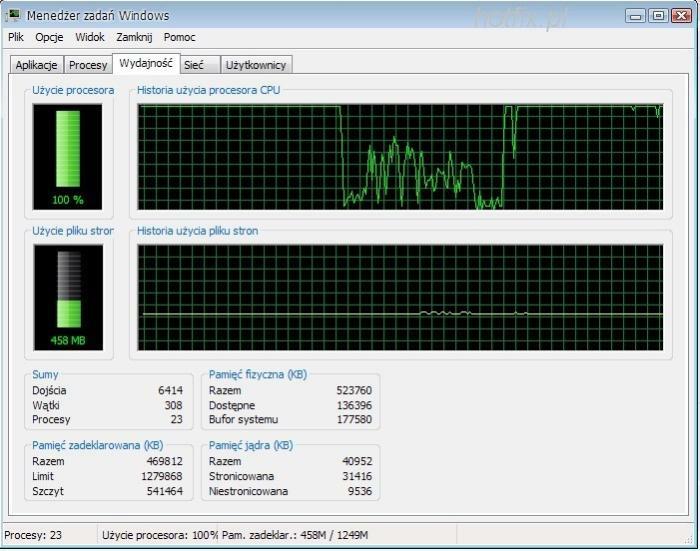Select the Wydajność tab
The image size is (700, 551).
pyautogui.click(x=145, y=63)
